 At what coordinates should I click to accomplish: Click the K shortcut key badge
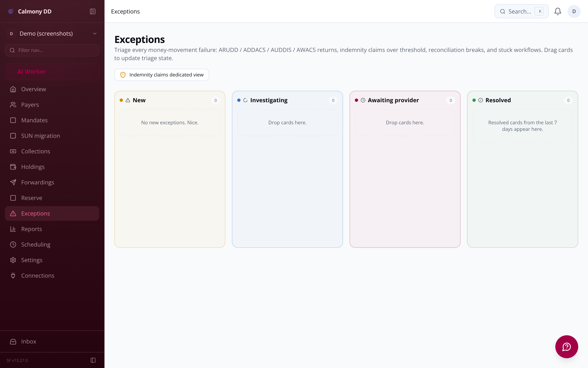(539, 11)
